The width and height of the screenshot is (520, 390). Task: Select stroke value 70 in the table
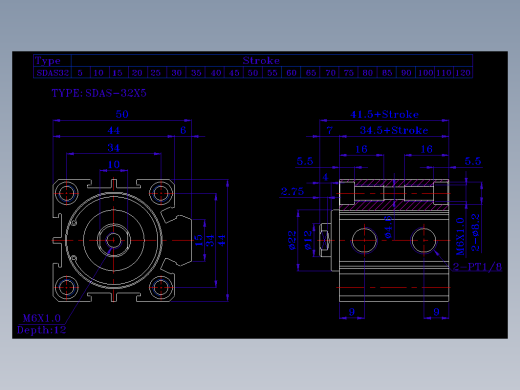pyautogui.click(x=330, y=73)
